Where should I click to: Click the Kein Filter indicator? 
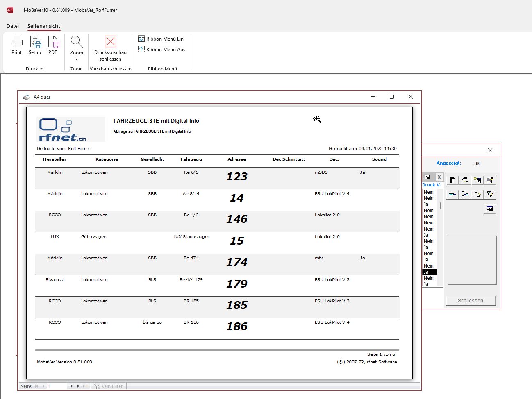click(109, 386)
